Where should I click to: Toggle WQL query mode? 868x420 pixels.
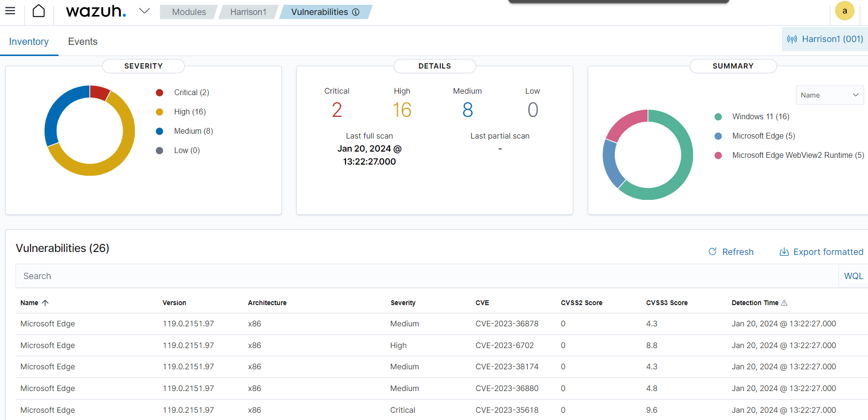tap(853, 276)
